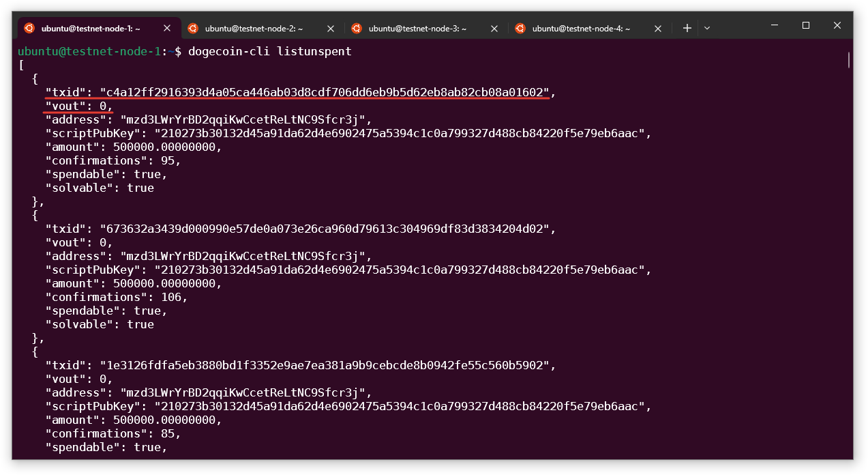The width and height of the screenshot is (868, 475).
Task: Switch to the testnet-node-1 tab
Action: 99,28
